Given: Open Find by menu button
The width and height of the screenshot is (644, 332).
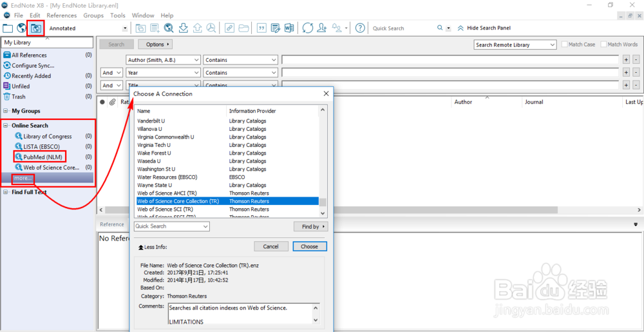Looking at the screenshot, I should (x=310, y=226).
